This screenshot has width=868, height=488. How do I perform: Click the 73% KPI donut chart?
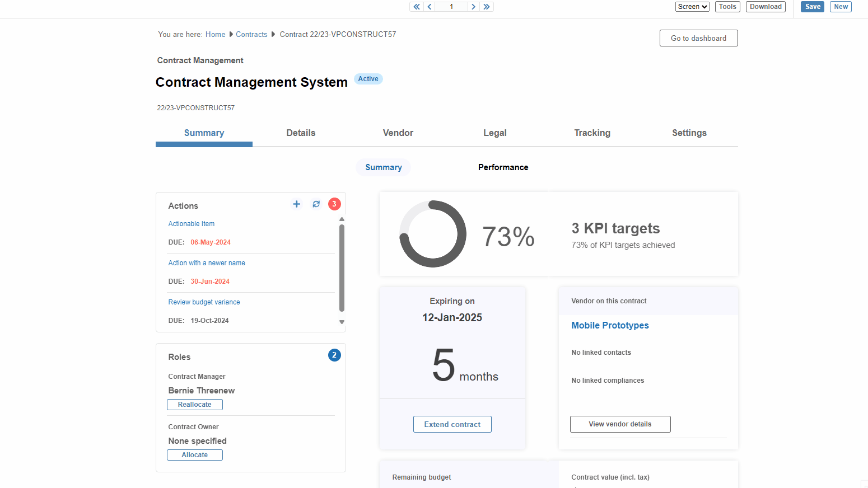[x=433, y=234]
